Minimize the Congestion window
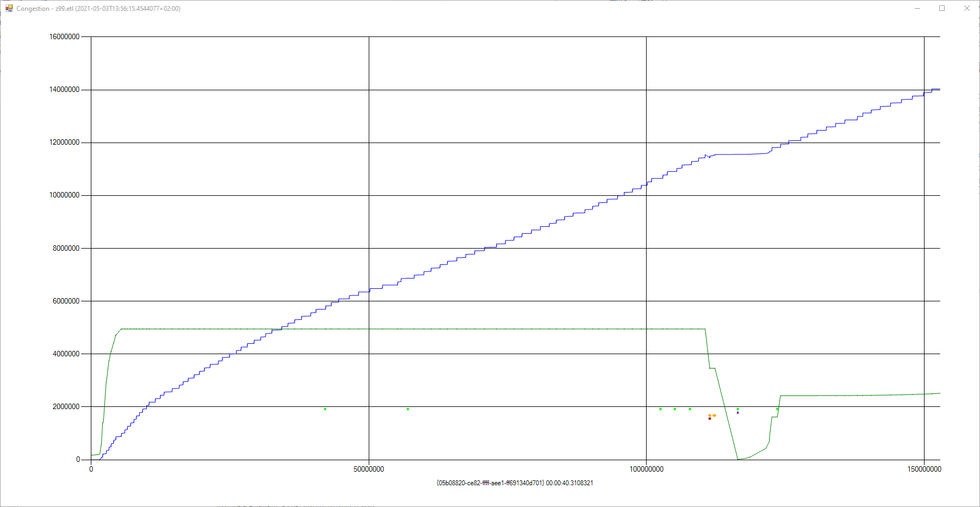The width and height of the screenshot is (980, 507). [917, 8]
